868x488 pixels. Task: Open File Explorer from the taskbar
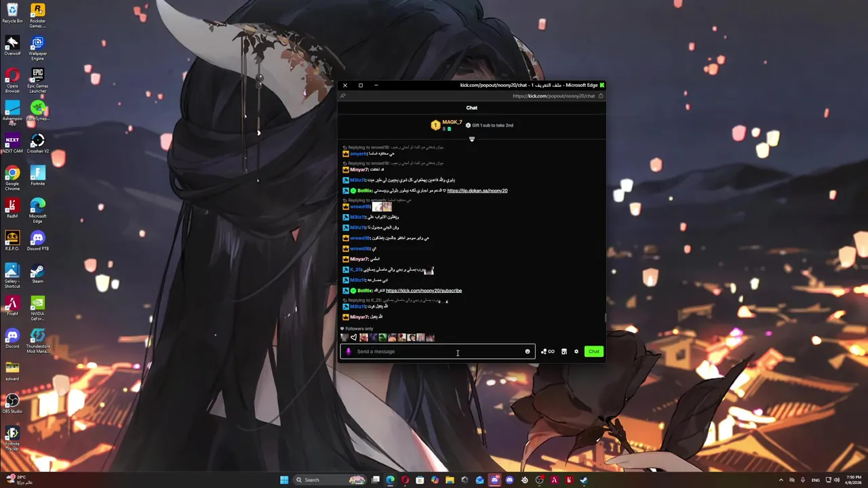(450, 480)
